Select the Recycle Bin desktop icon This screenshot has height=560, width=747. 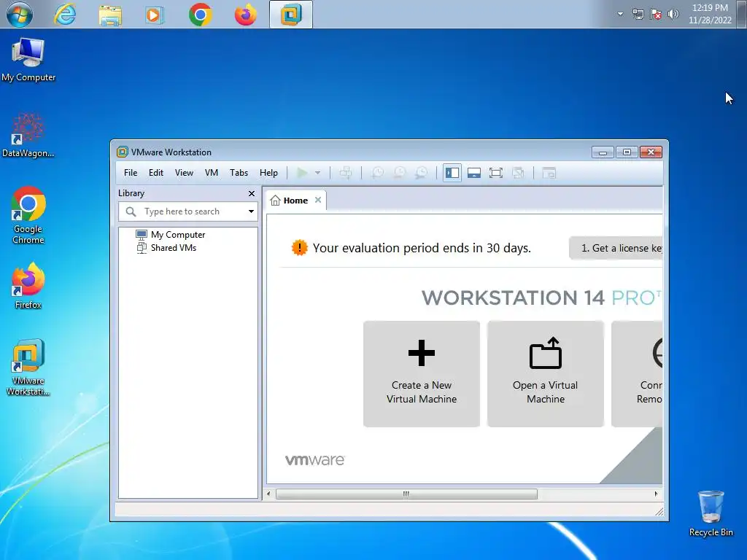coord(711,514)
